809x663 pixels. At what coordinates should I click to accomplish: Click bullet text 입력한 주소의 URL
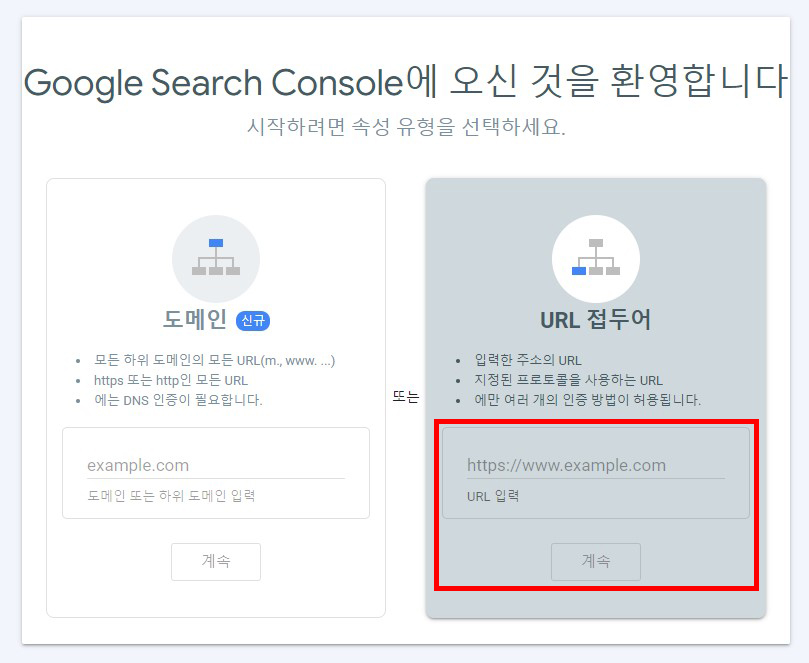tap(528, 360)
